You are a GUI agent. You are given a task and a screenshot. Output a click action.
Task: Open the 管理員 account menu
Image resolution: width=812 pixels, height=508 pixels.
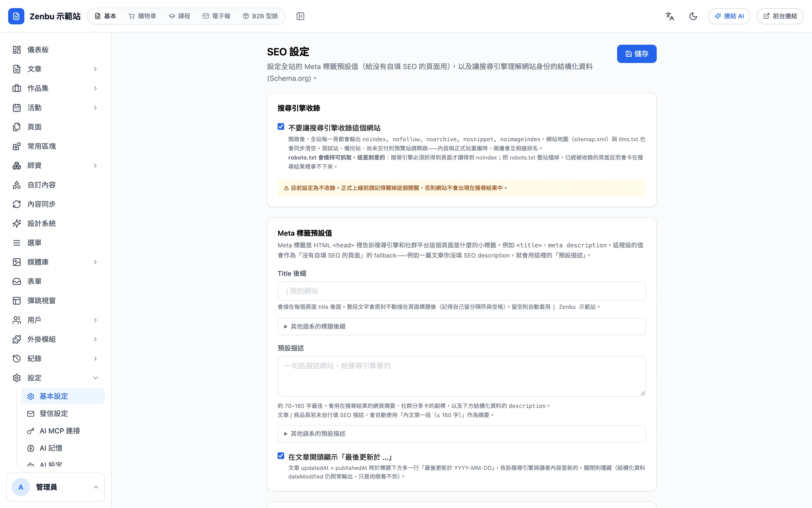(x=55, y=487)
